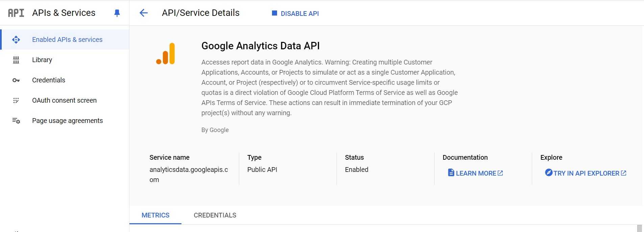
Task: Click the API Explorer compass icon
Action: tap(549, 173)
